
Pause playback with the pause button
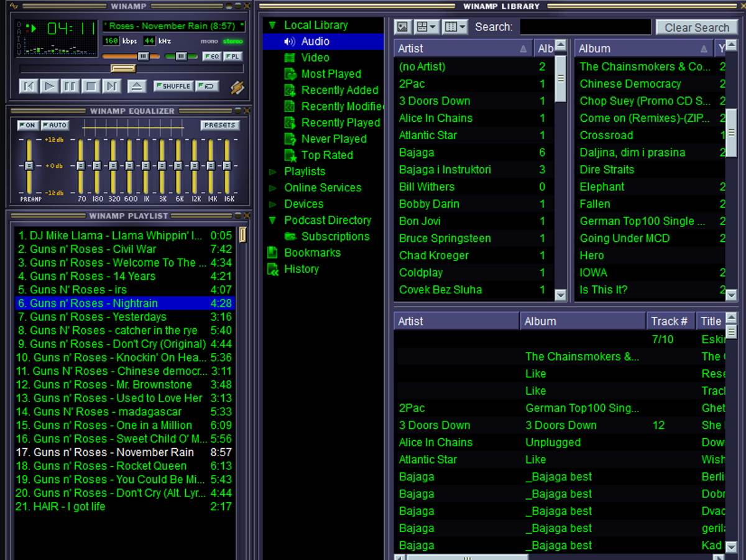70,86
